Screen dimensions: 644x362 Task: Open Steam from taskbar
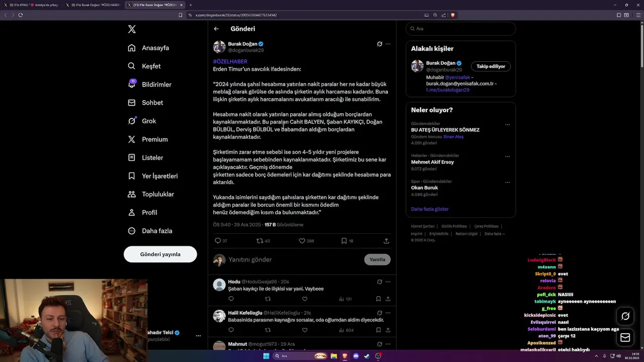[367, 356]
